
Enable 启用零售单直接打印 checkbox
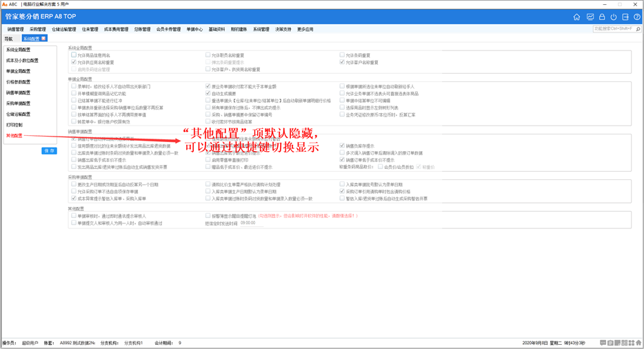[208, 159]
